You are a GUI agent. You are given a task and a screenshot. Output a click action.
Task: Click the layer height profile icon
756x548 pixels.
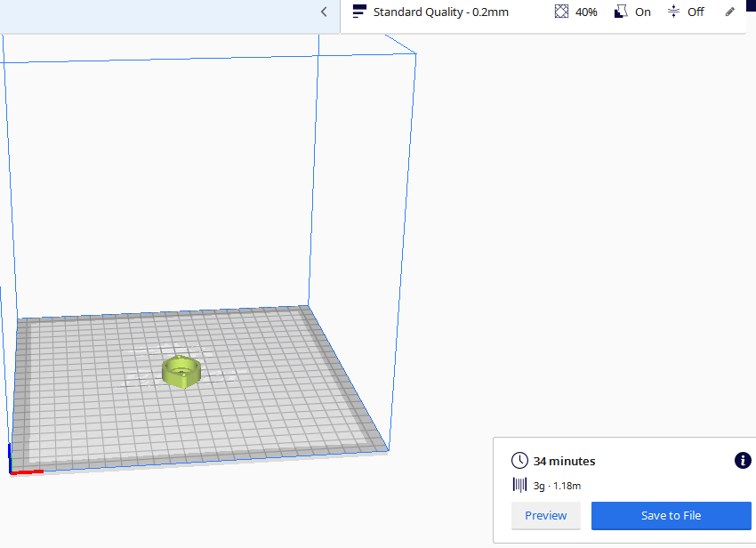(x=359, y=12)
